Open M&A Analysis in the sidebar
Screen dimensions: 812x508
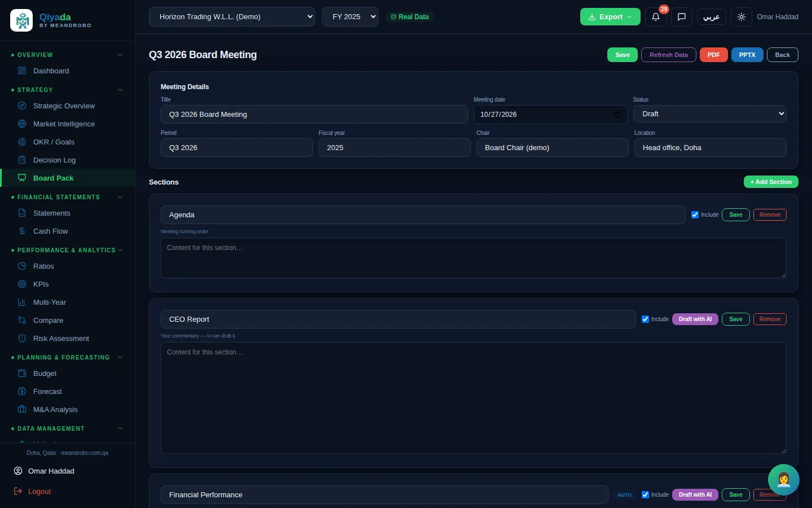(67, 409)
